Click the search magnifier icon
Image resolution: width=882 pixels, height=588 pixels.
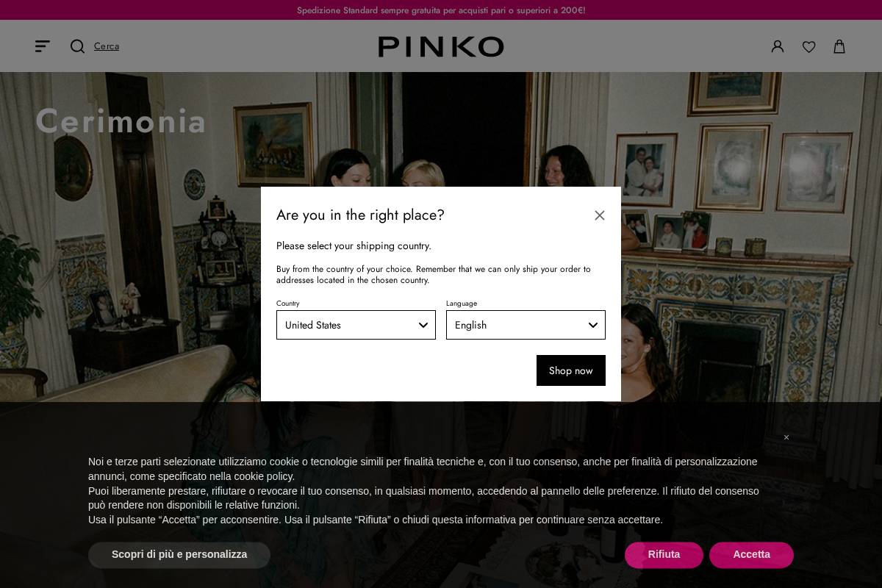[77, 46]
